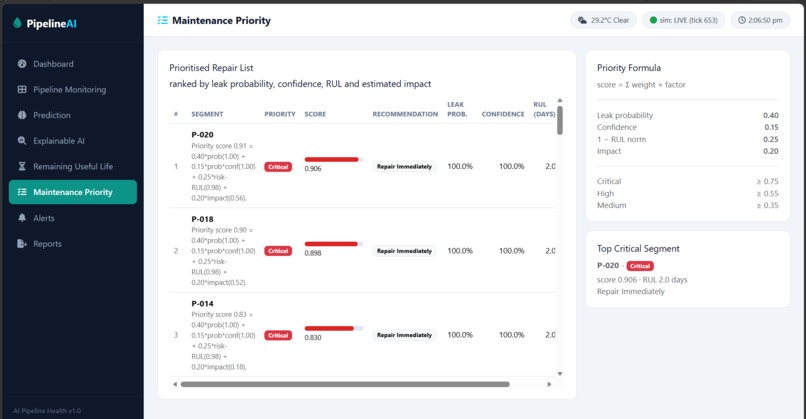Click the RUL (DAYS) column header
This screenshot has width=806, height=419.
tap(544, 109)
